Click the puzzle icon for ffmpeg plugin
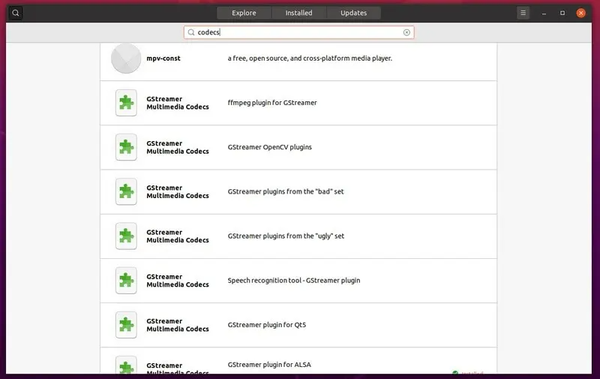The image size is (600, 379). pos(126,103)
